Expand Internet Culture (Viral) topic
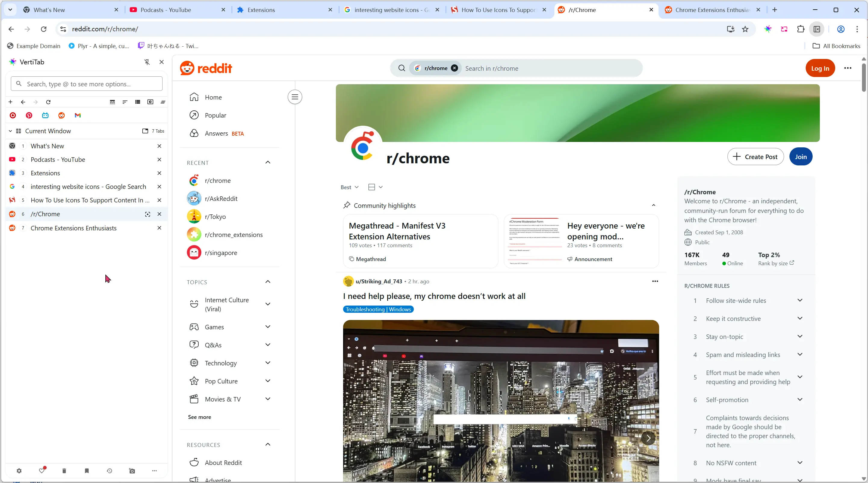The image size is (868, 483). click(x=268, y=304)
